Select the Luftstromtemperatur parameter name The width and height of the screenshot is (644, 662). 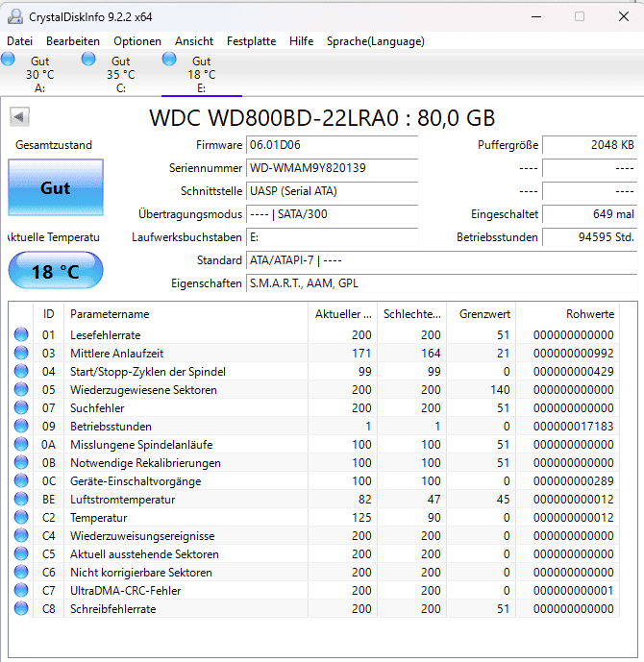[x=122, y=500]
